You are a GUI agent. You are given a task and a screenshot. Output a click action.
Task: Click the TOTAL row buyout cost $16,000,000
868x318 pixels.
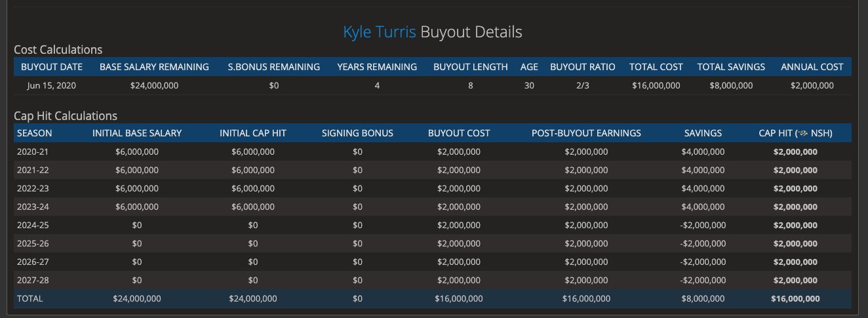(x=459, y=298)
